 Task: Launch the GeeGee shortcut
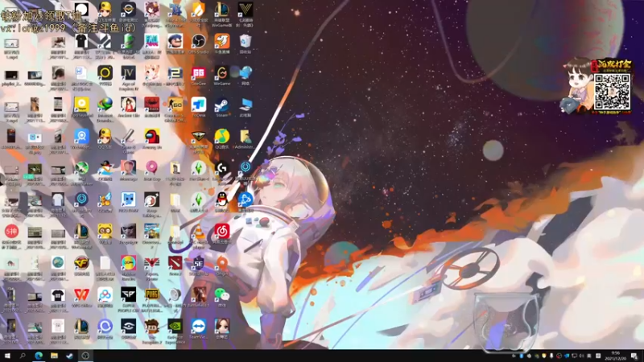point(198,76)
